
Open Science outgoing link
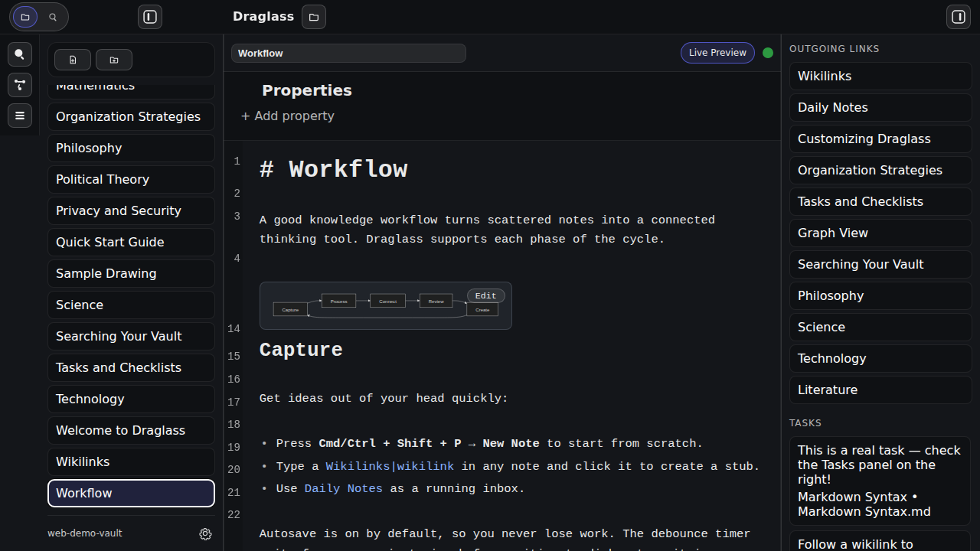tap(880, 327)
